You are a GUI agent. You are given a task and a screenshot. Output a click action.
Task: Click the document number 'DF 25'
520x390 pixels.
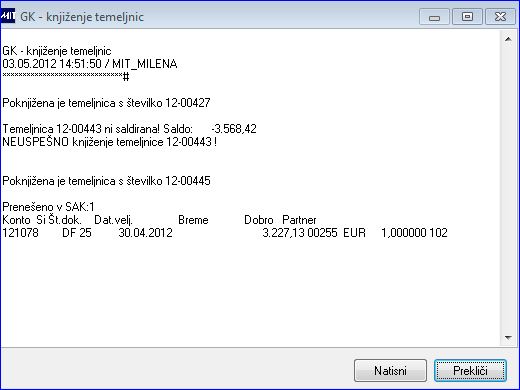point(77,233)
